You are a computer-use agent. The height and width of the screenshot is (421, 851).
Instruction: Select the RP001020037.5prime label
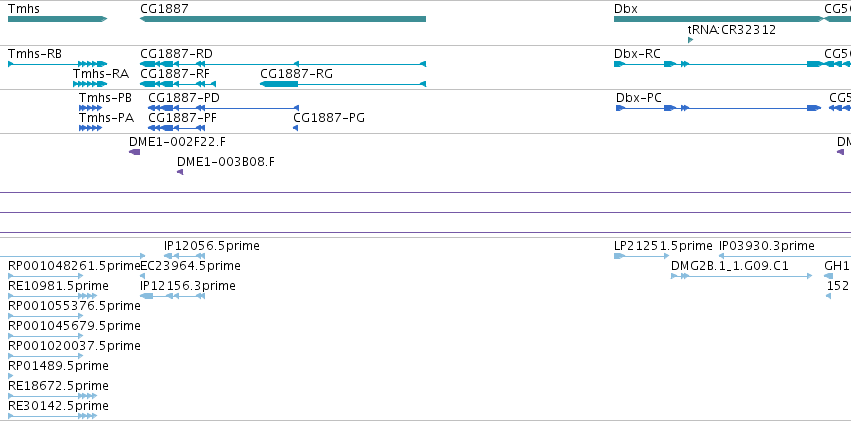[74, 346]
